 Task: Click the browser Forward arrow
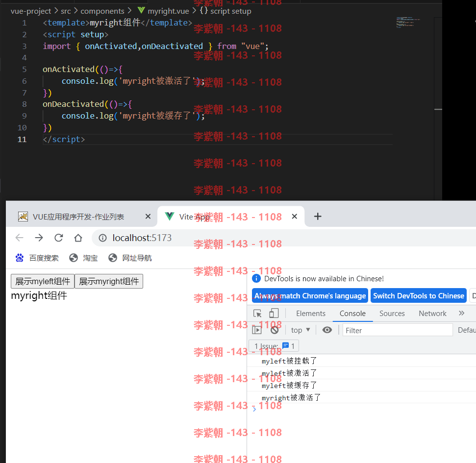point(39,238)
